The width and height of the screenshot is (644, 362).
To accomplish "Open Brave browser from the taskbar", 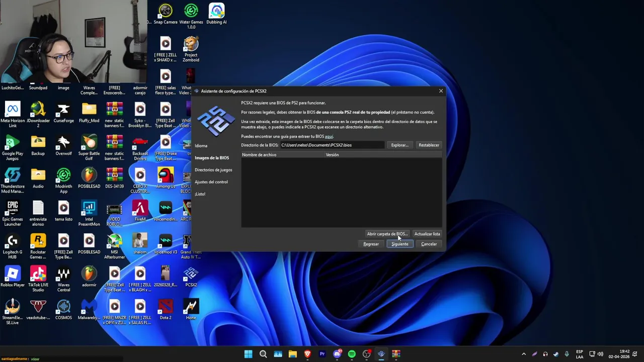I will 307,354.
